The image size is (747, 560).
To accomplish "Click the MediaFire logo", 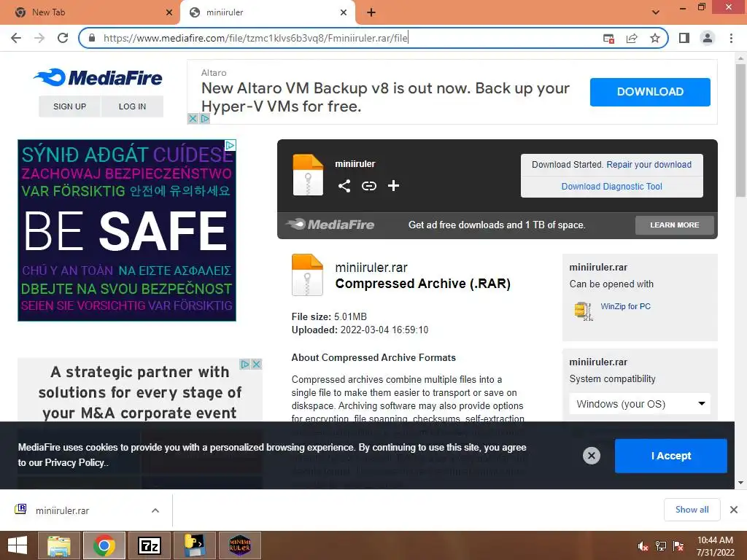I will [98, 77].
